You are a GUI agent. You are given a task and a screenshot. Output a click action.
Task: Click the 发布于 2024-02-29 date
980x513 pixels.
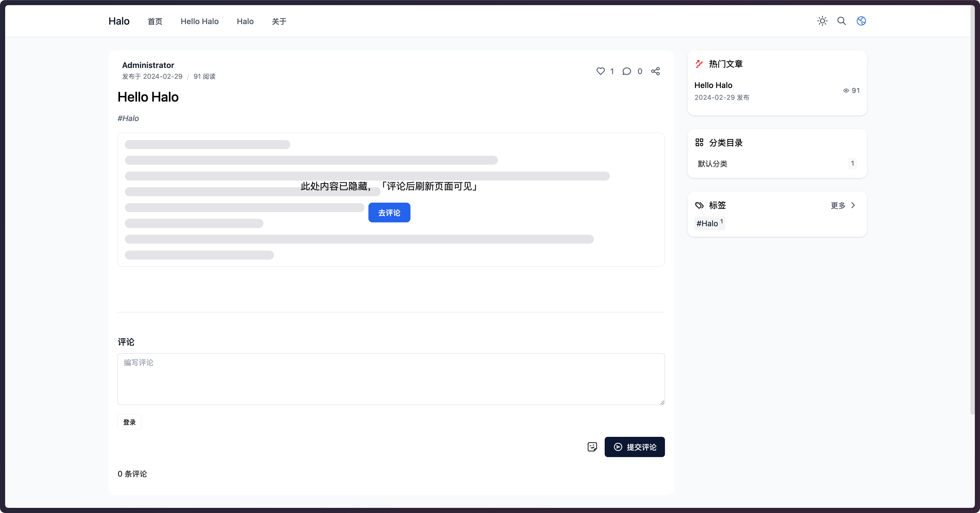pos(152,76)
